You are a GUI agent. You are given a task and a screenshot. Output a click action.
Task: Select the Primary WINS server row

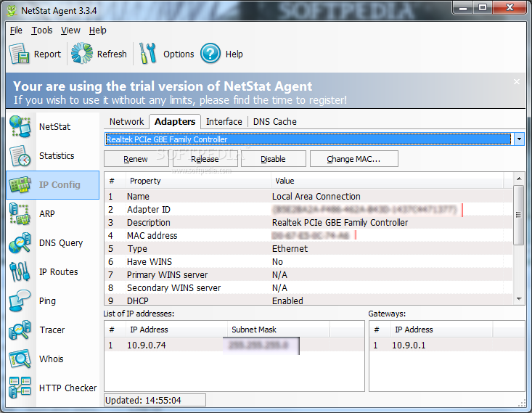click(308, 275)
